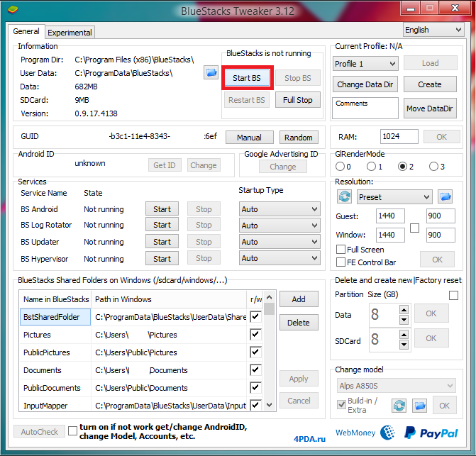Open BS Updater startup type dropdown
476x456 pixels.
(279, 242)
